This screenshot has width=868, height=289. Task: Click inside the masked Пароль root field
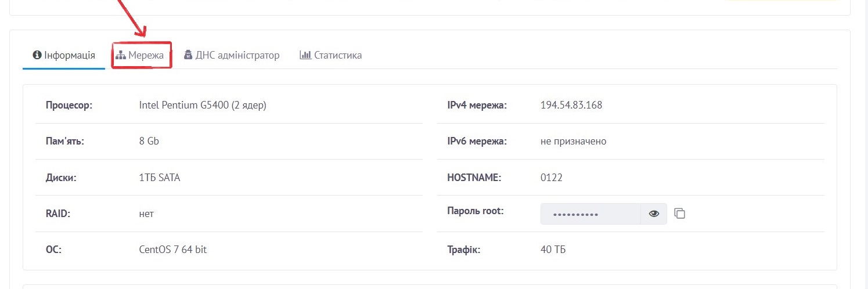[590, 214]
